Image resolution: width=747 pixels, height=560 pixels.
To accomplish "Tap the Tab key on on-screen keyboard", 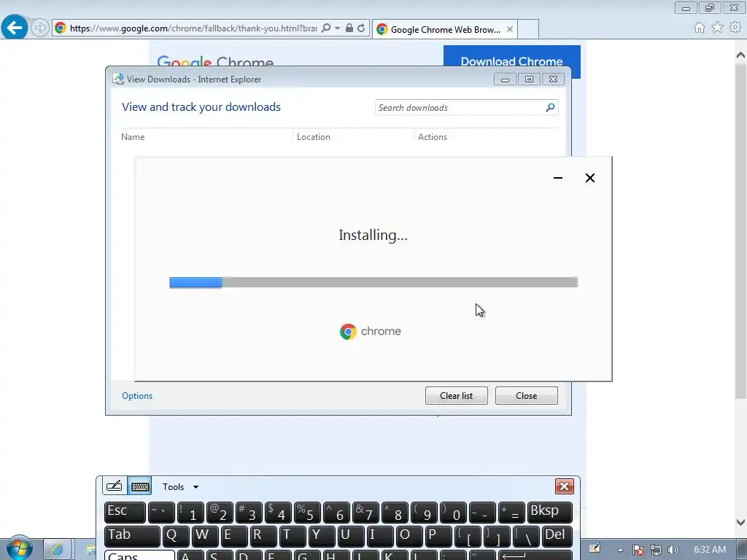I will click(x=132, y=536).
